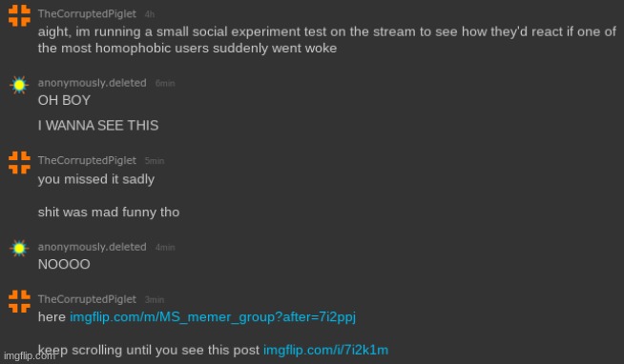Click the 4h timestamp on the first comment
Image resolution: width=624 pixels, height=364 pixels.
150,14
